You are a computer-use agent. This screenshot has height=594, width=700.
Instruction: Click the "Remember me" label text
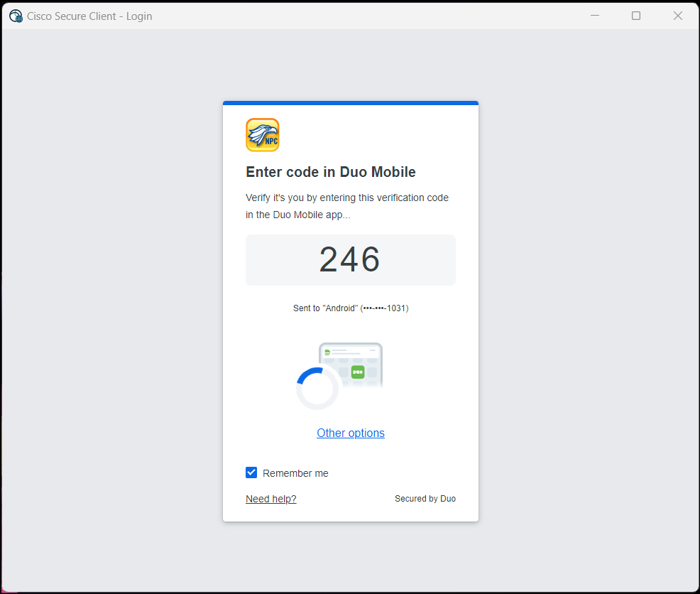[295, 473]
